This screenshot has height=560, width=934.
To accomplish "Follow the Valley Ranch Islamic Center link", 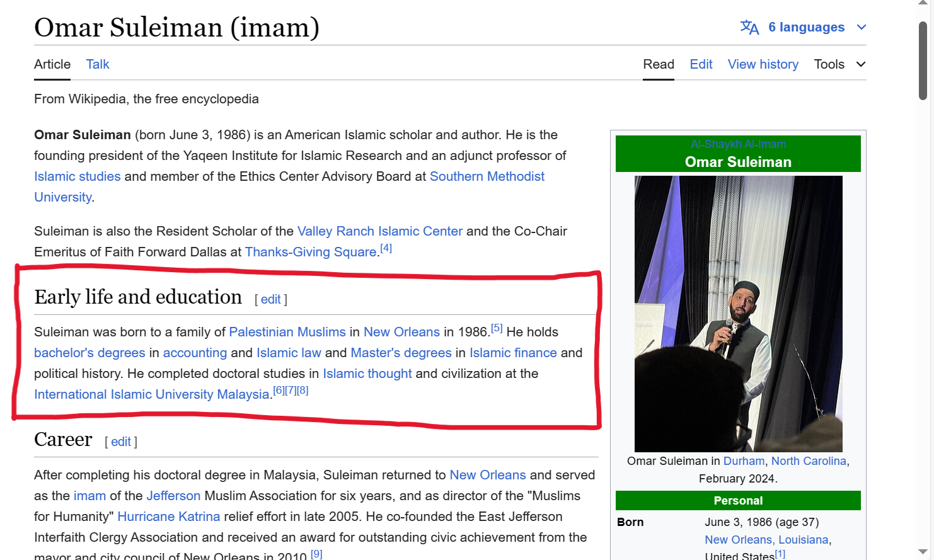I will click(379, 231).
